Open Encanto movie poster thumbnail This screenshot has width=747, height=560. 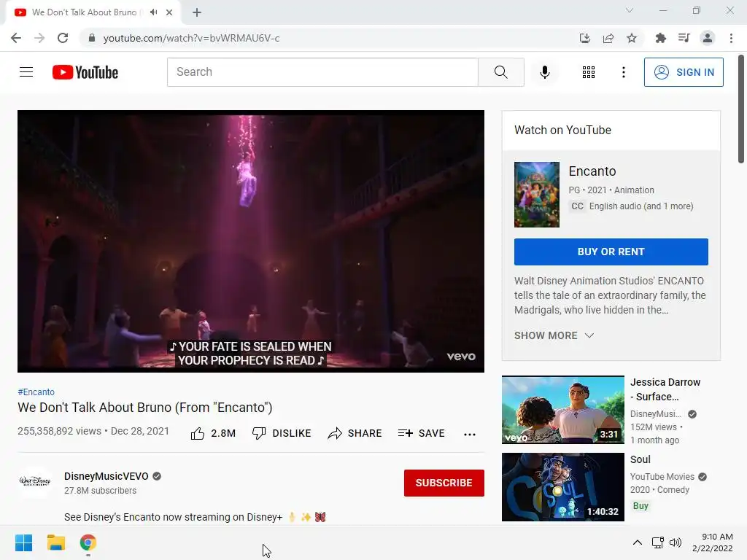tap(536, 194)
